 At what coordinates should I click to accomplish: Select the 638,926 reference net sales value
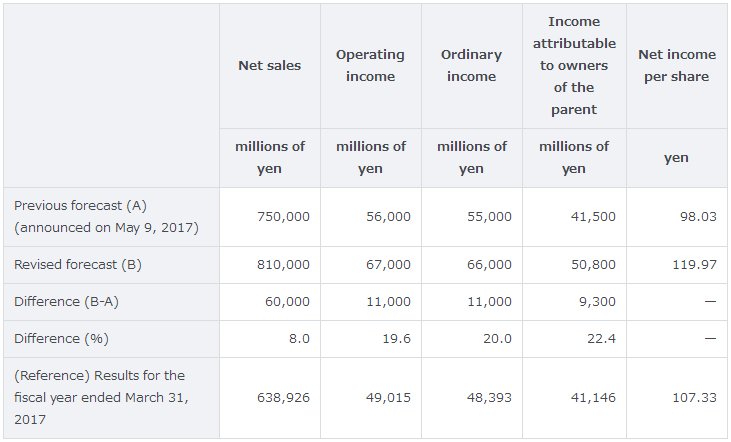point(283,398)
